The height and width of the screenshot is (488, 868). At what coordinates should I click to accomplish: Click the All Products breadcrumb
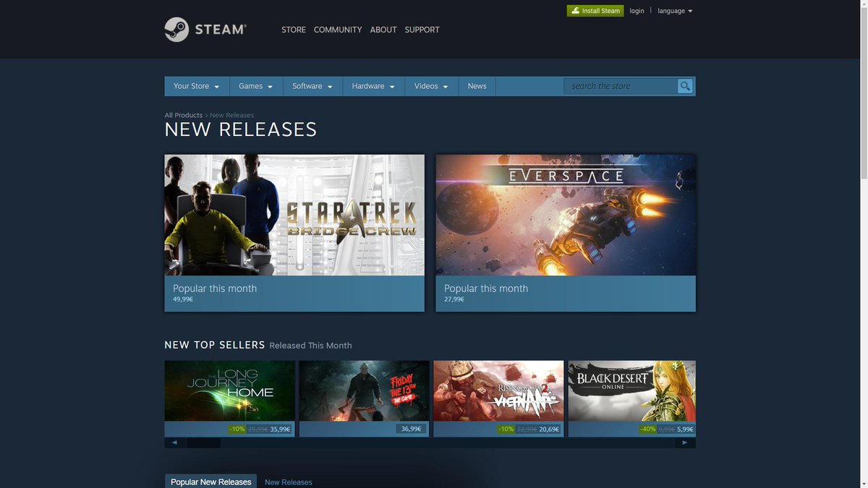(183, 115)
